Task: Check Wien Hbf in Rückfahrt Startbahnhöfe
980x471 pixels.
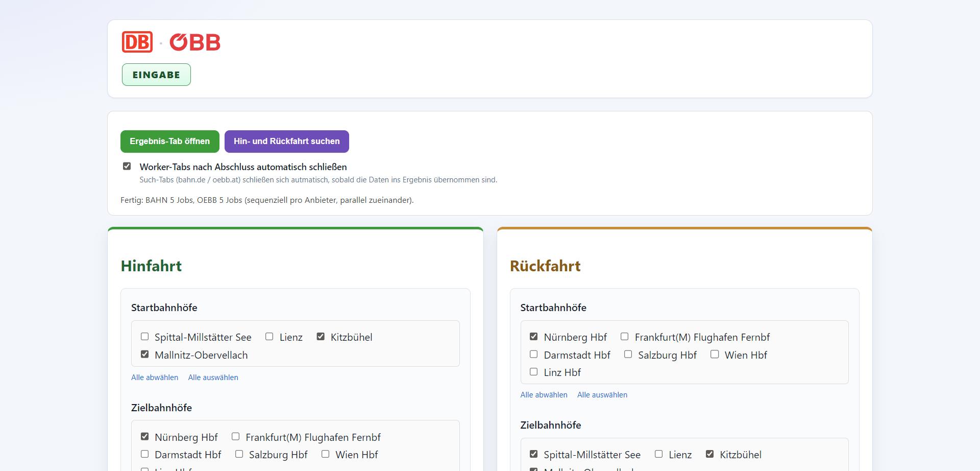Action: (x=715, y=354)
